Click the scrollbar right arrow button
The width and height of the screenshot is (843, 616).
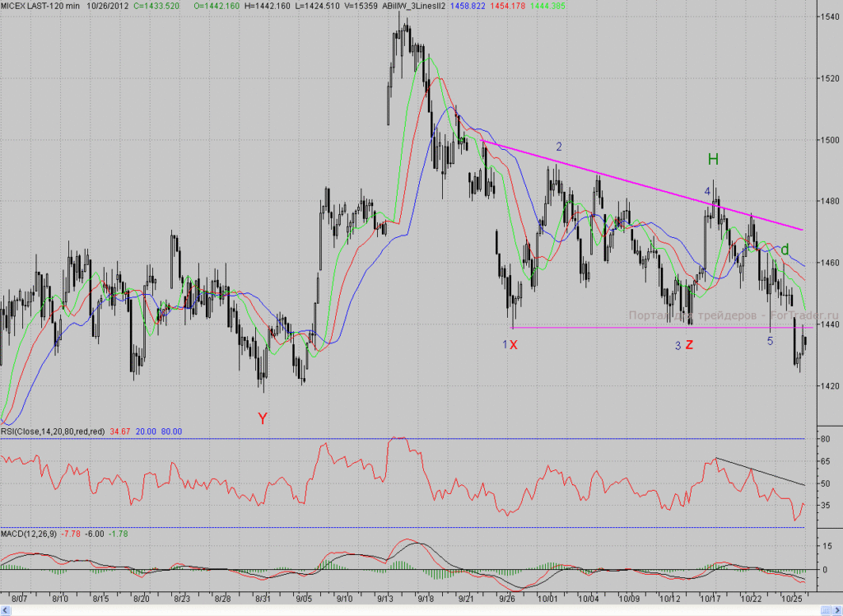pos(837,611)
